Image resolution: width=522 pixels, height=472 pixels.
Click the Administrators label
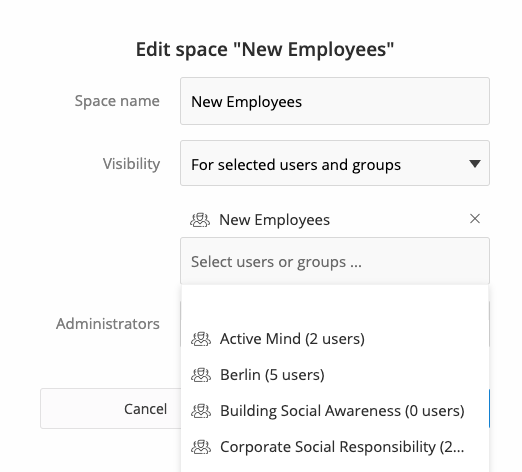click(x=108, y=324)
